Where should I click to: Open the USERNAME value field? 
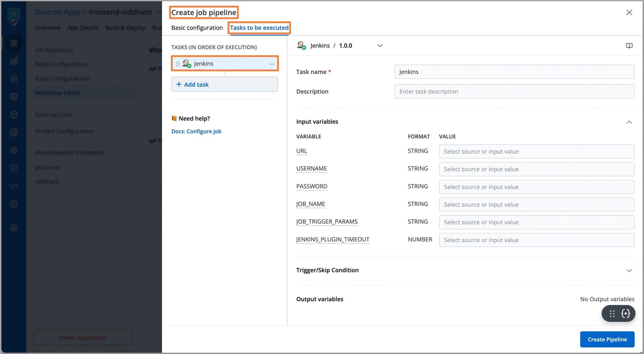click(536, 169)
